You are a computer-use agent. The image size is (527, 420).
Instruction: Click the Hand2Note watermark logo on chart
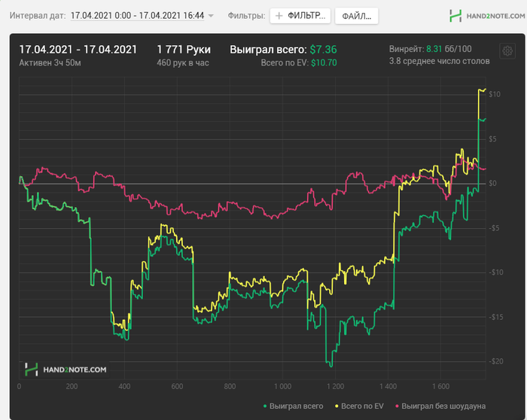(32, 370)
